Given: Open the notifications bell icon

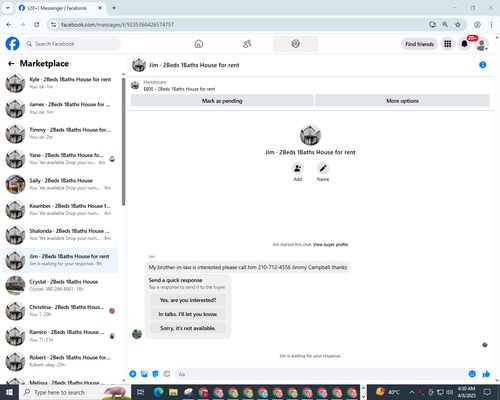Looking at the screenshot, I should [464, 44].
